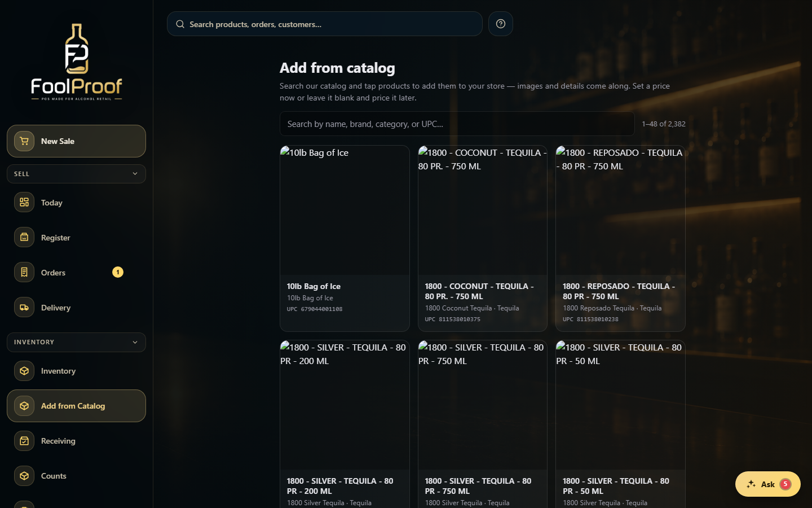Select the 1800 Silver Tequila 750 ML image
The width and height of the screenshot is (812, 508).
[483, 405]
